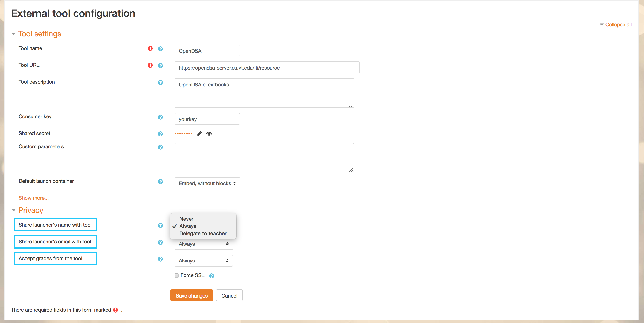644x323 pixels.
Task: Click required-field icon next to Tool name
Action: click(150, 48)
